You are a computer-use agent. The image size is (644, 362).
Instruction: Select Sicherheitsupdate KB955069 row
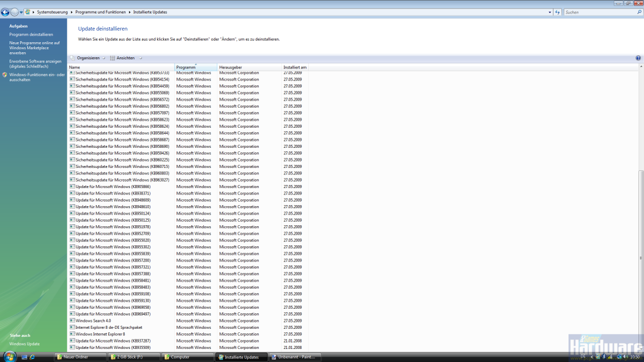coord(187,93)
